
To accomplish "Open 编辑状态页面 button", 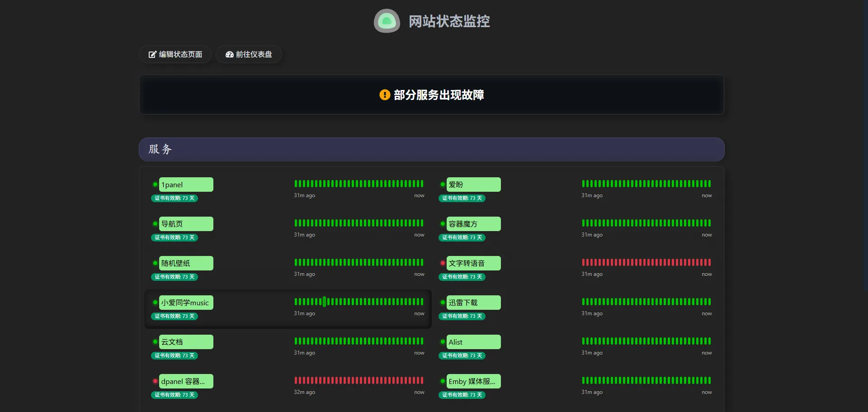I will [175, 55].
